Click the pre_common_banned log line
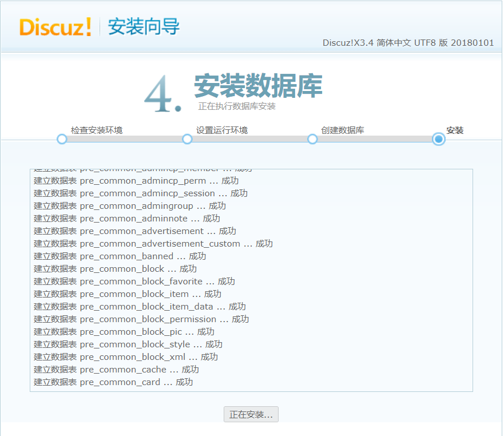This screenshot has width=504, height=436. (x=120, y=256)
